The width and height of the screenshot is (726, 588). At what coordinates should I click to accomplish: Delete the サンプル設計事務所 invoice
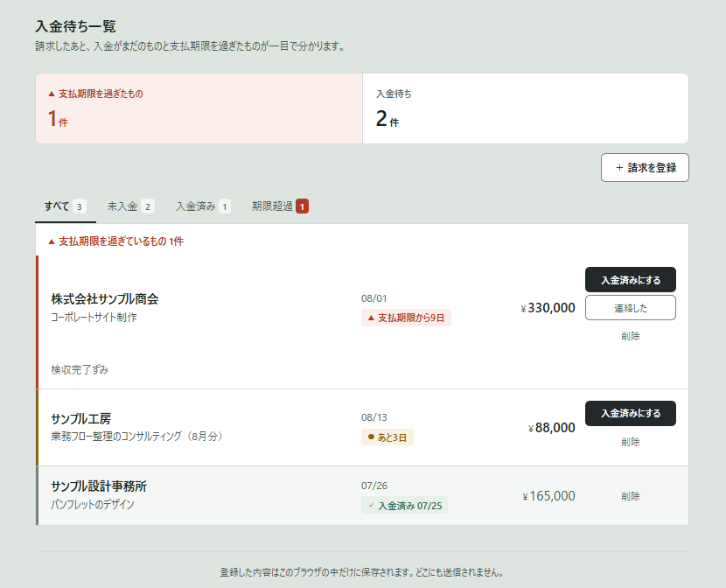pyautogui.click(x=630, y=496)
